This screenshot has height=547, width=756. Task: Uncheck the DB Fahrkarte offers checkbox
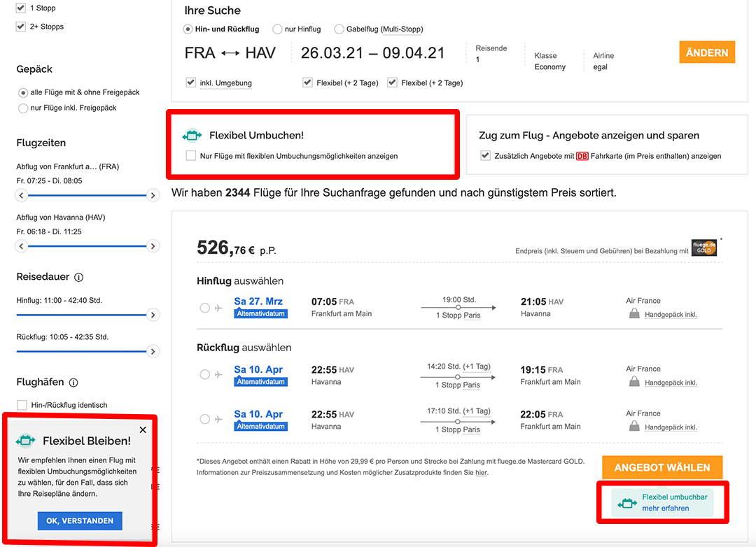click(x=485, y=156)
